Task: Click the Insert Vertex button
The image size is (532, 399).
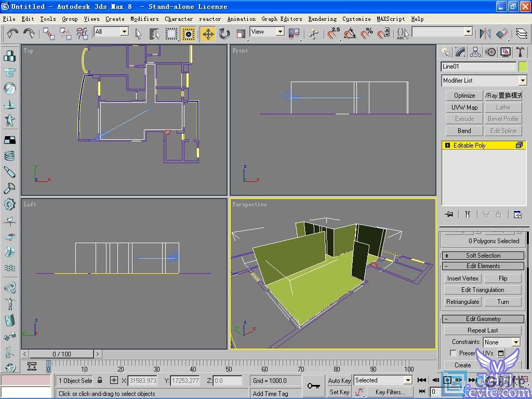Action: [x=463, y=278]
